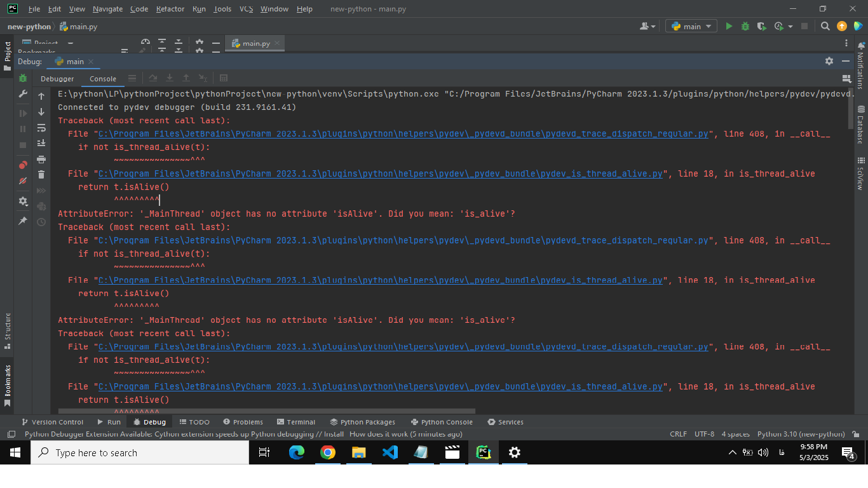Image resolution: width=868 pixels, height=488 pixels.
Task: Open the Database side panel
Action: point(860,125)
